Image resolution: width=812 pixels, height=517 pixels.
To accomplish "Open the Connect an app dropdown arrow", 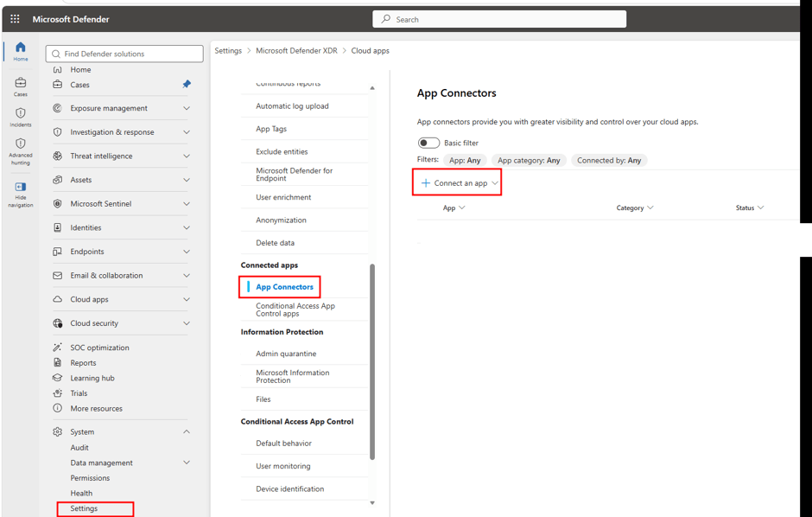I will point(495,183).
